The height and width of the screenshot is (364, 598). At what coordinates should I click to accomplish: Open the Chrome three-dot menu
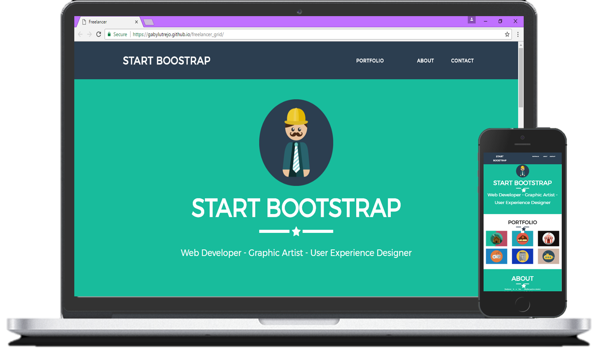click(x=518, y=34)
